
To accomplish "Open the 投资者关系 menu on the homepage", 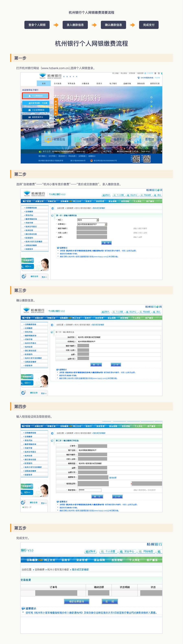I will click(x=155, y=84).
